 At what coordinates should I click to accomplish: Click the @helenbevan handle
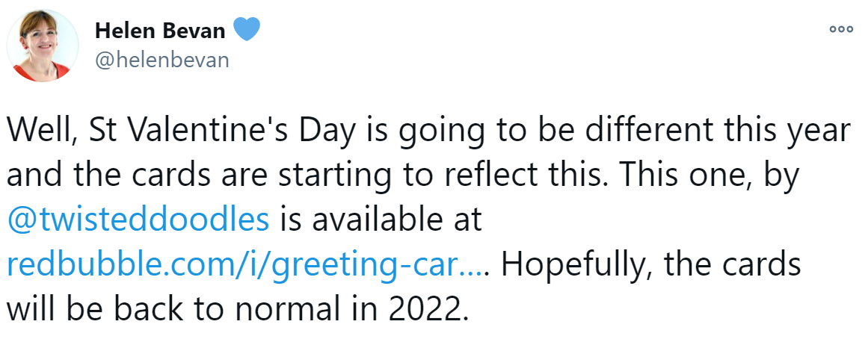point(161,60)
